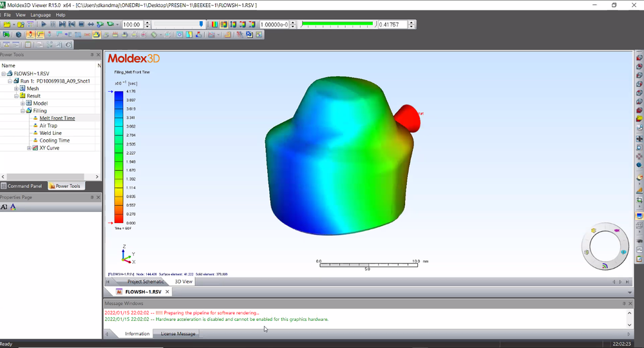644x348 pixels.
Task: Click the italic C icon in third toolbar
Action: [x=69, y=44]
